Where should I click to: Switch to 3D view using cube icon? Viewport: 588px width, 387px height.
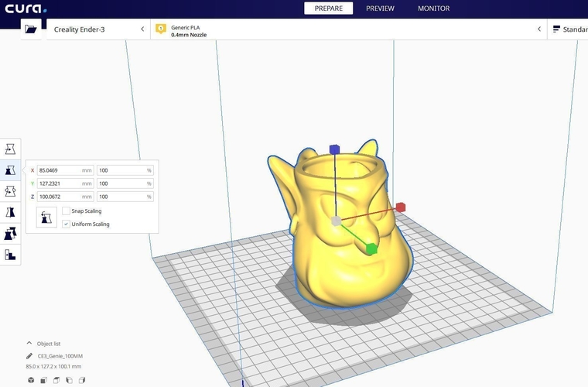tap(31, 380)
